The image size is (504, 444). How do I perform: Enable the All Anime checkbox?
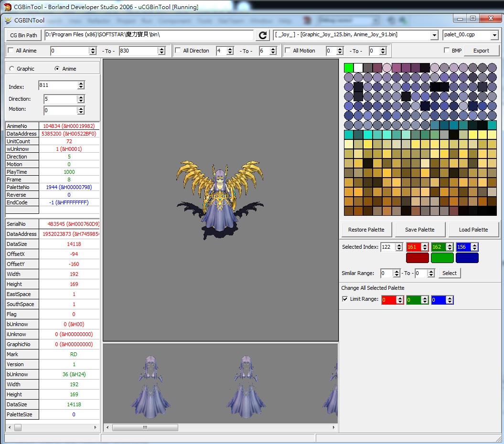pyautogui.click(x=11, y=51)
